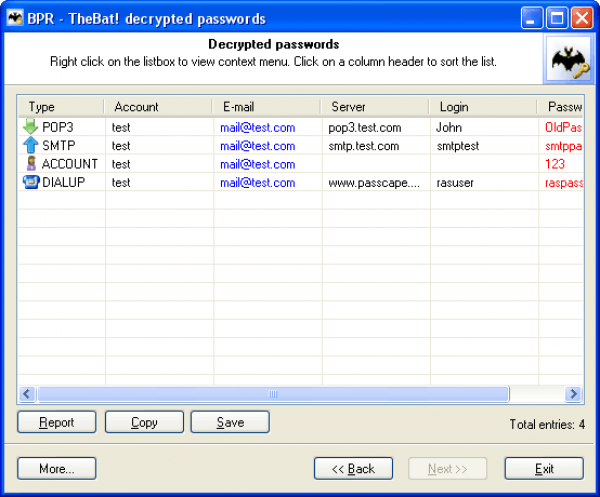Minimize the BPR window
This screenshot has width=600, height=497.
(531, 18)
